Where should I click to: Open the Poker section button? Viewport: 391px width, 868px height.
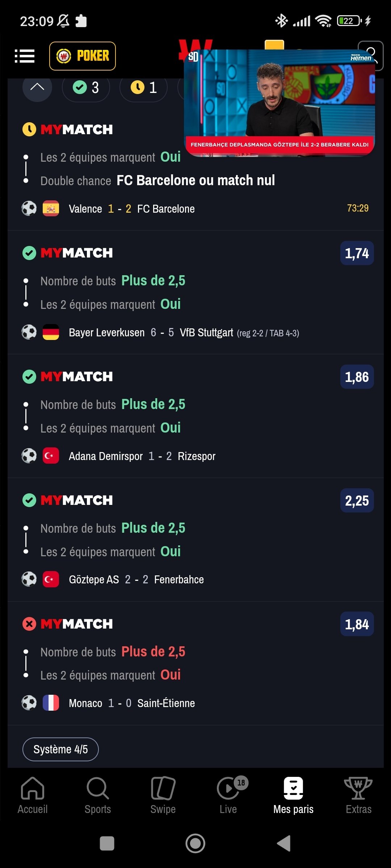click(83, 56)
